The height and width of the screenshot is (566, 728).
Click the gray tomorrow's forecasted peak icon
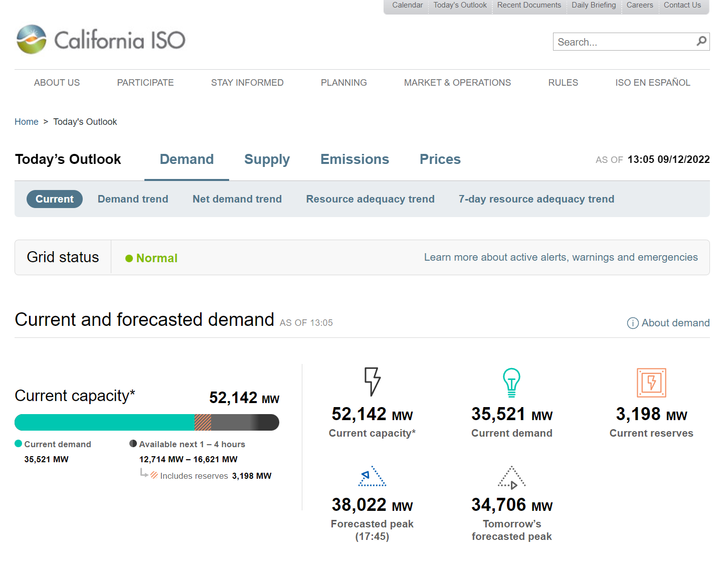511,477
